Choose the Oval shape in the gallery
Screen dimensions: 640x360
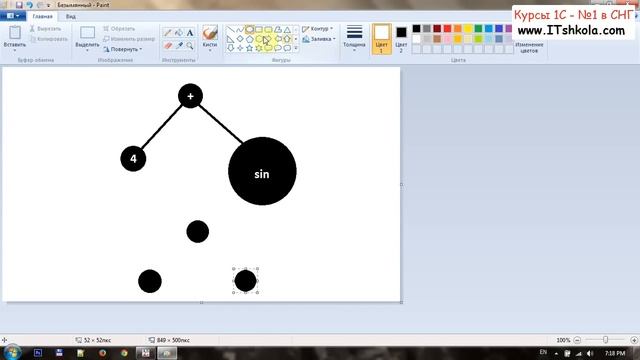point(249,30)
